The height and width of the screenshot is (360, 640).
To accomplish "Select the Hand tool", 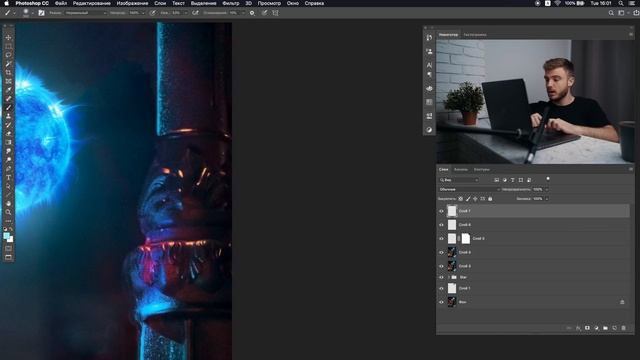I will tap(8, 203).
